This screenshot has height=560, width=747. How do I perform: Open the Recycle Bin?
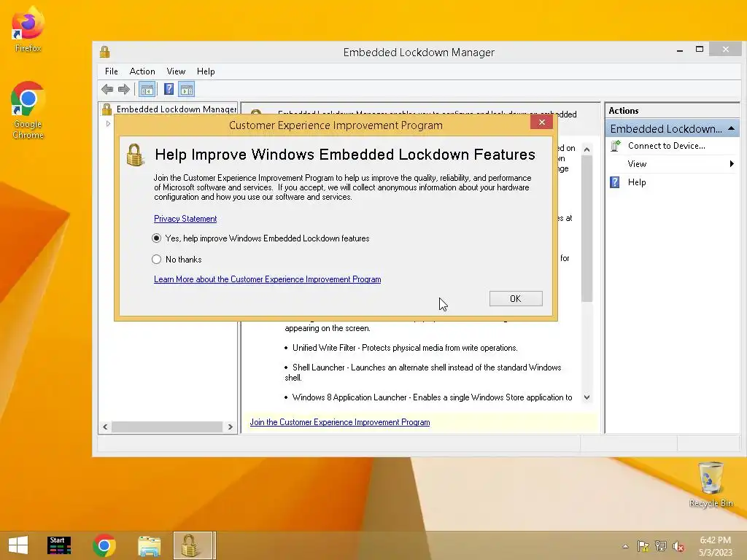[x=711, y=484]
